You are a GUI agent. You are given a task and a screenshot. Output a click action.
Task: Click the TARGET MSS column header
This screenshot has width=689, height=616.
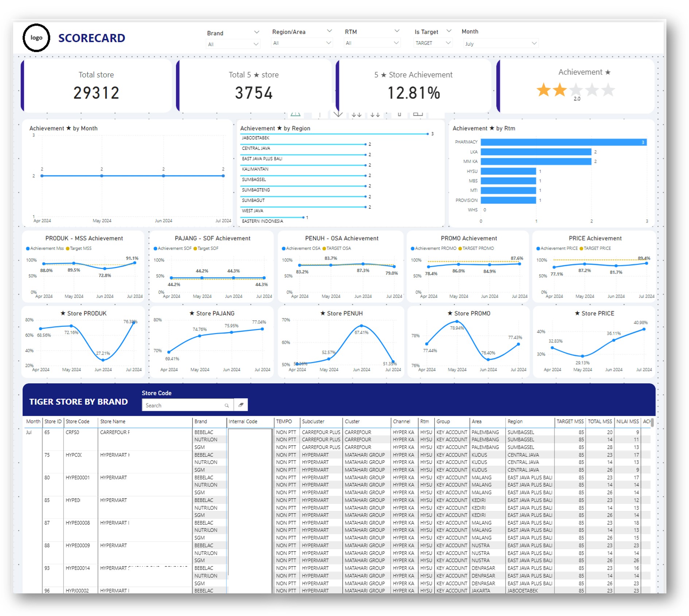[570, 422]
